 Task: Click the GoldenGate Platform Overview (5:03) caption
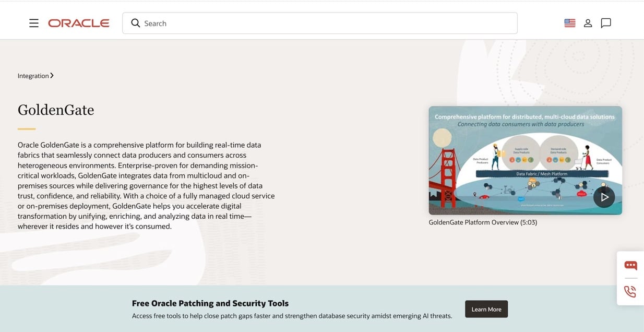click(x=483, y=222)
